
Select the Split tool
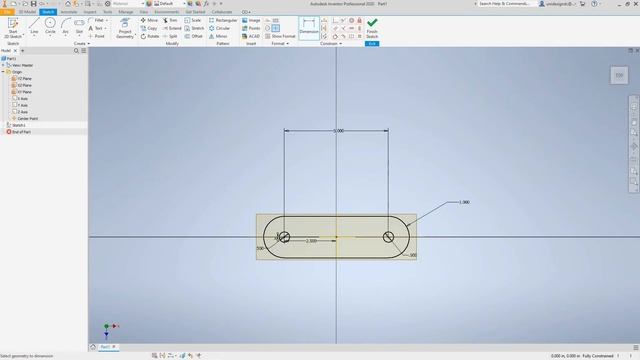[170, 36]
